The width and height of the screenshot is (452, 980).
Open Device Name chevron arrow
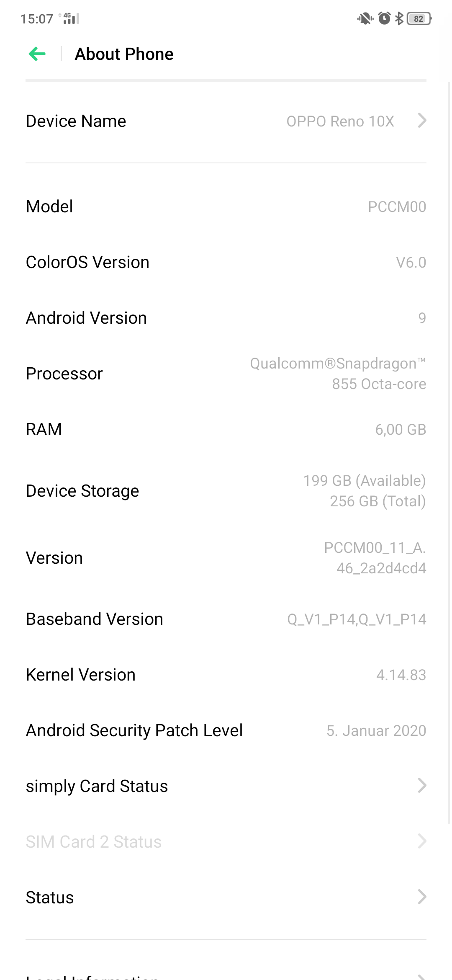click(x=422, y=121)
